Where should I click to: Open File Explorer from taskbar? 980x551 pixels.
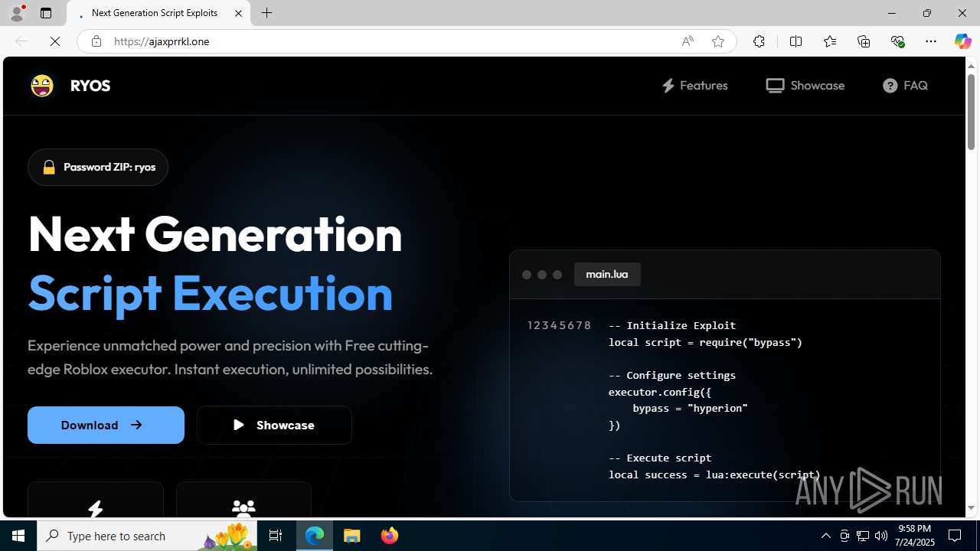[x=352, y=536]
